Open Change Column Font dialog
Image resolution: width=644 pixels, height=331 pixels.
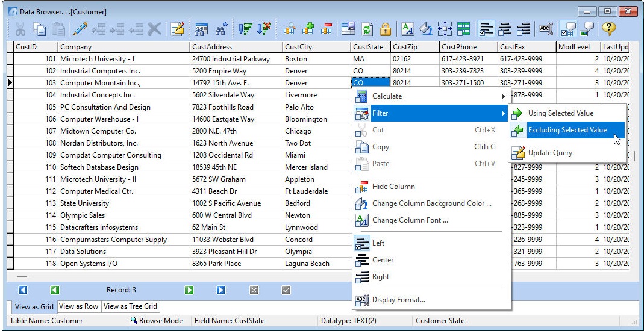pos(431,220)
